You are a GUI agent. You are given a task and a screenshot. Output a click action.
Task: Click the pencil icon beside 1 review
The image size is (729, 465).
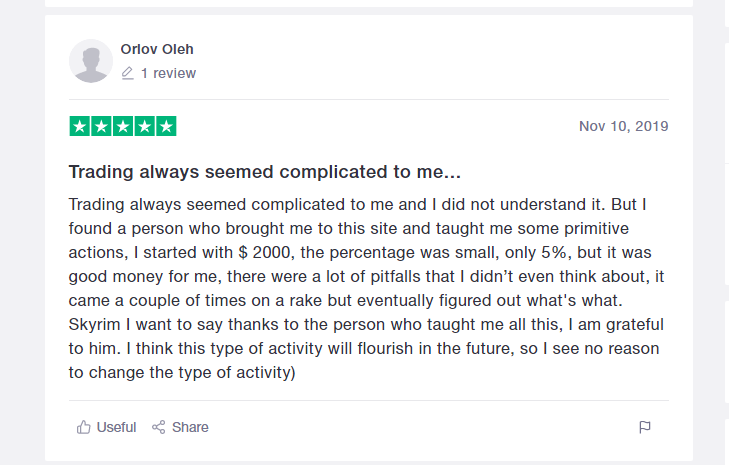tap(127, 73)
